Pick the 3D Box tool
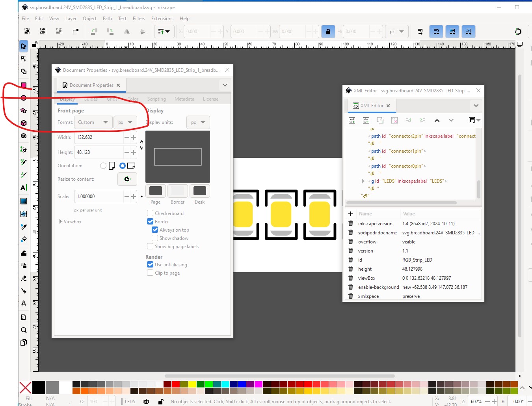Image resolution: width=532 pixels, height=406 pixels. point(24,123)
